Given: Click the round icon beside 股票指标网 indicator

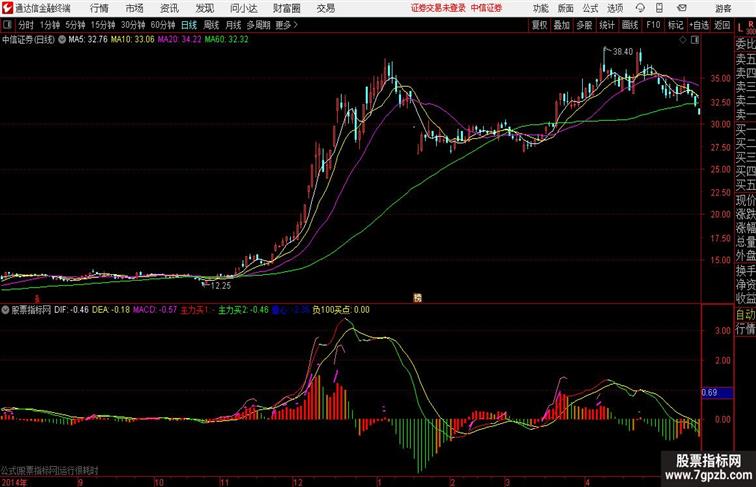Looking at the screenshot, I should point(5,310).
